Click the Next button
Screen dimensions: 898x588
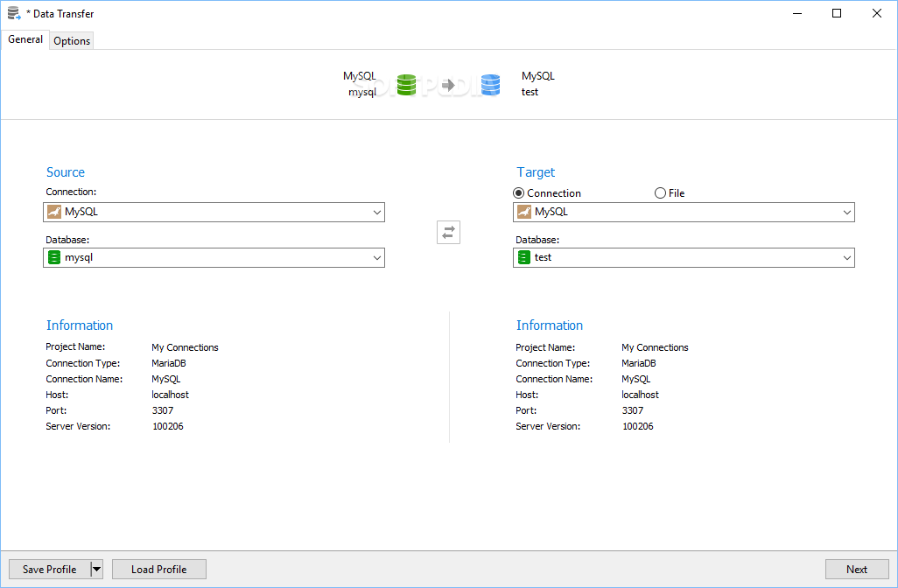[857, 569]
